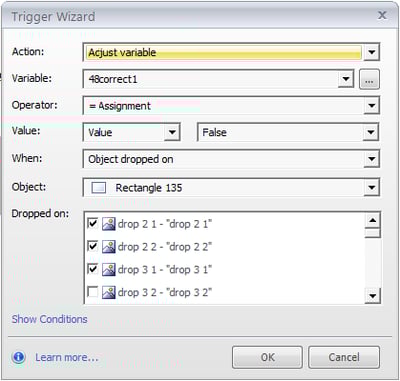Click the Dropped on list scroll down arrow

(x=373, y=295)
